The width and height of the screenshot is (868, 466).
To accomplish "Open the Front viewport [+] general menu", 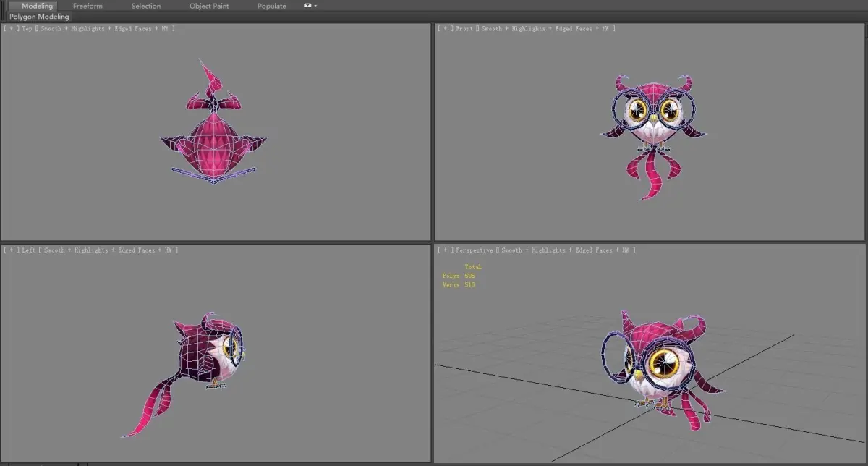I will coord(443,29).
